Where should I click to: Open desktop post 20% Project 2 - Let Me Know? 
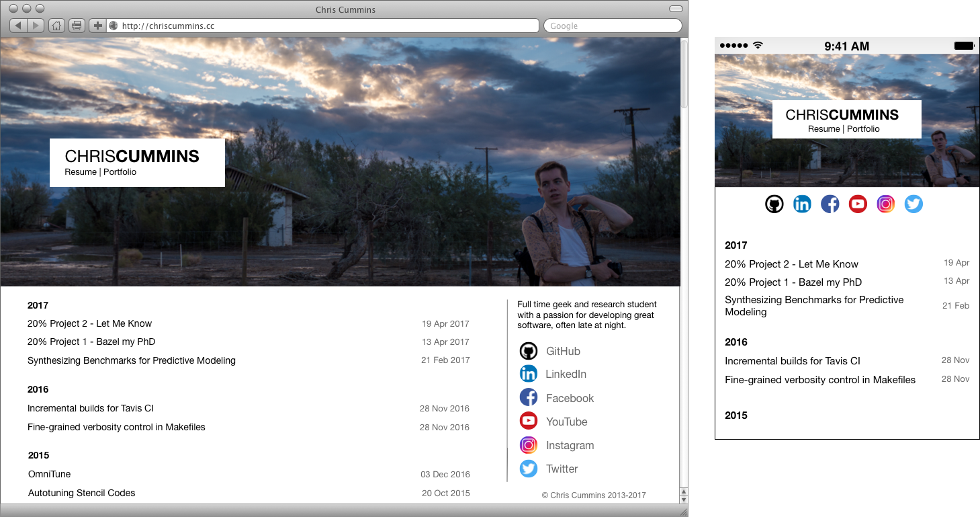pyautogui.click(x=89, y=323)
